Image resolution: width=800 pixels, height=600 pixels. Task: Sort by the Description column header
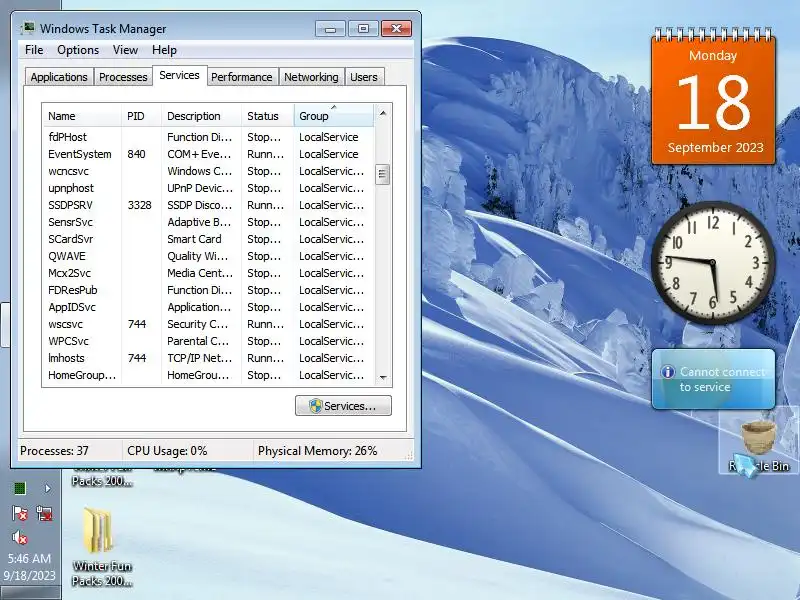click(202, 116)
